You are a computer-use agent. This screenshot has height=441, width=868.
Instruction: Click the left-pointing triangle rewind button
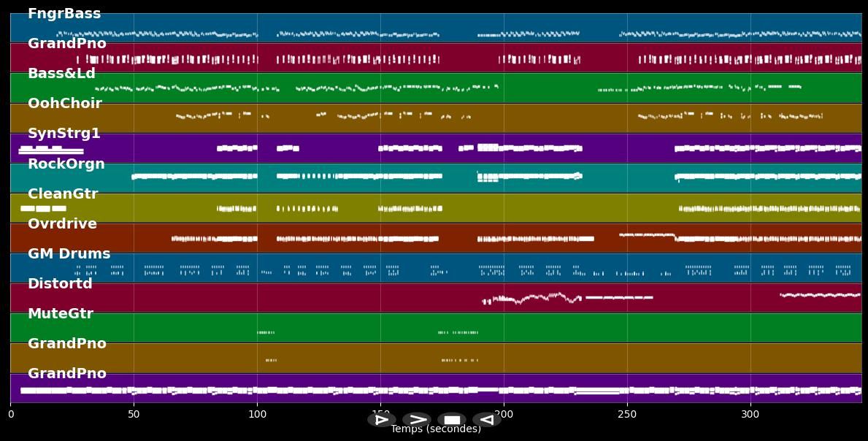click(x=486, y=420)
